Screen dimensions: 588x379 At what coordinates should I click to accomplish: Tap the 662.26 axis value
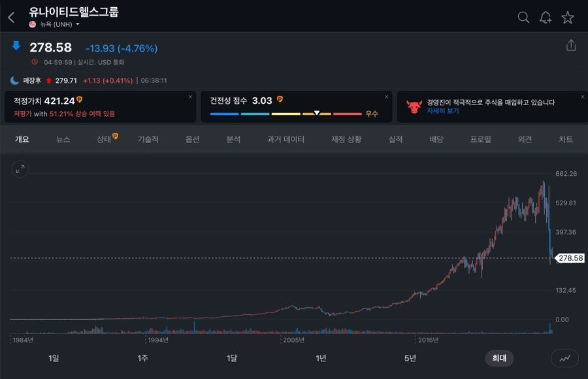click(x=566, y=174)
